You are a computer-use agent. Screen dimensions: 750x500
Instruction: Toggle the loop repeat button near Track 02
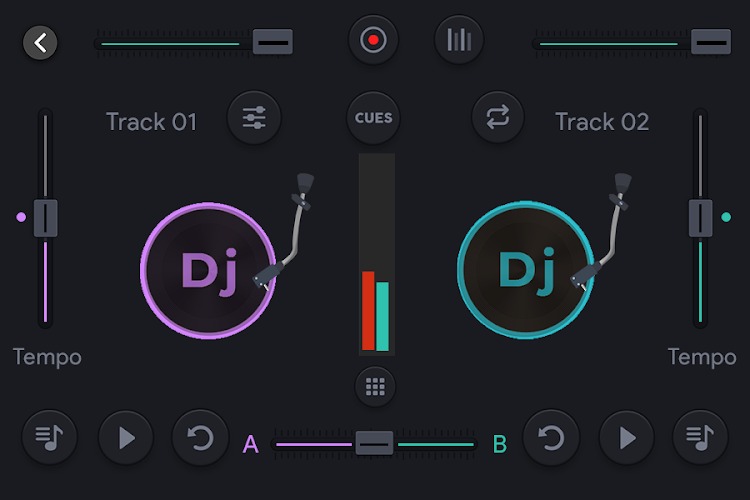[x=498, y=118]
